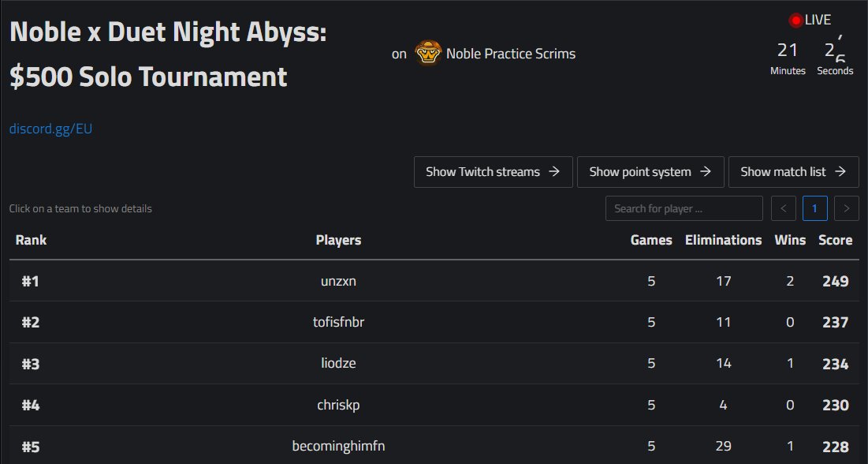Click the Games column header
Viewport: 868px width, 464px height.
pyautogui.click(x=651, y=240)
